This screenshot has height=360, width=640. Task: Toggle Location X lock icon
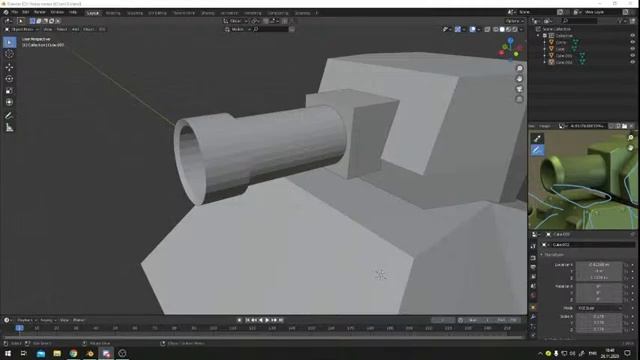click(x=627, y=265)
